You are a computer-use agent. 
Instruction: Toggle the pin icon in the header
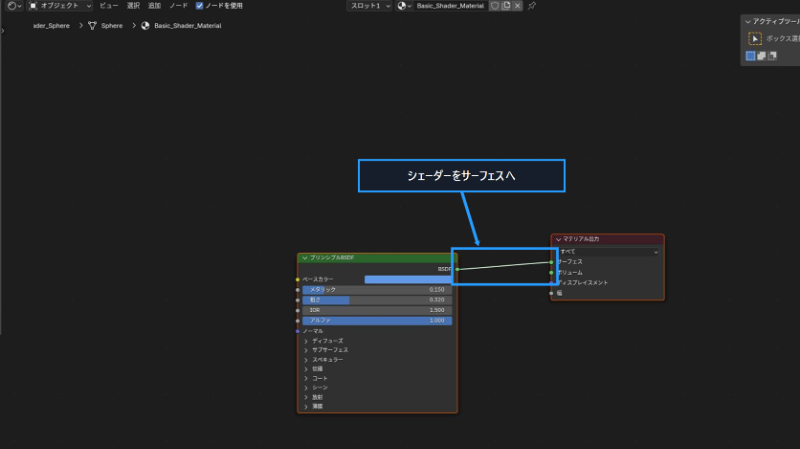[532, 6]
